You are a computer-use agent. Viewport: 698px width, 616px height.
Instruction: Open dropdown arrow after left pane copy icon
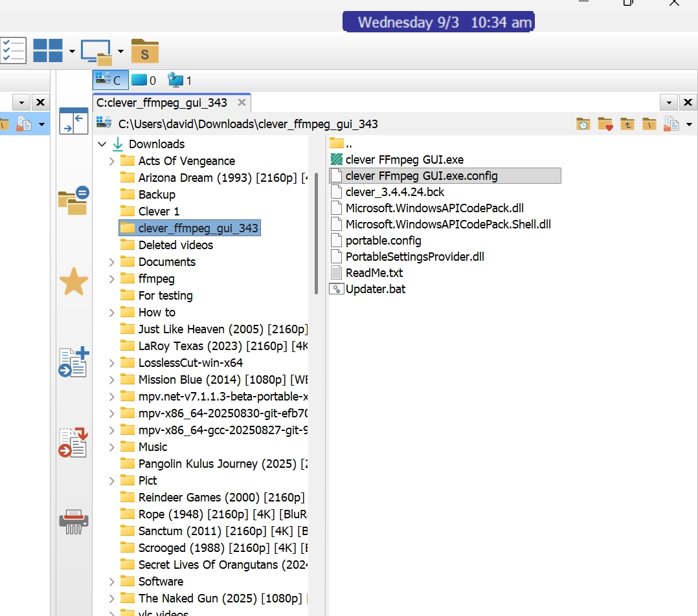41,124
